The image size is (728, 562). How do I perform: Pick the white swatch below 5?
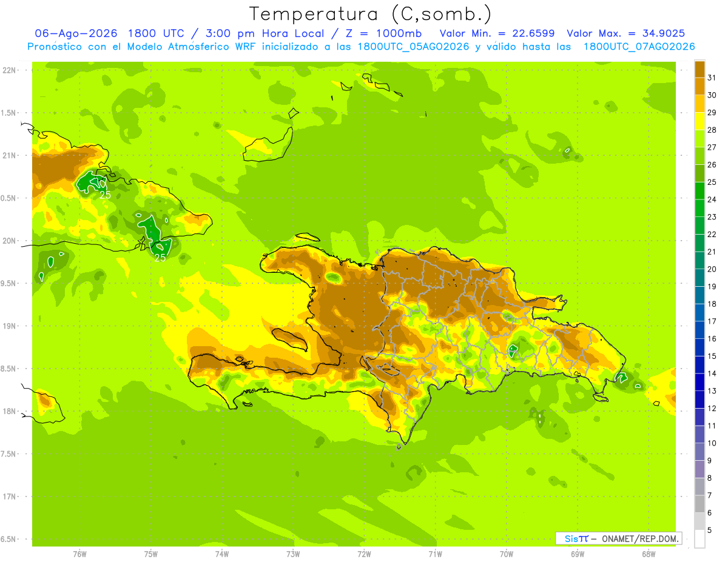point(699,539)
